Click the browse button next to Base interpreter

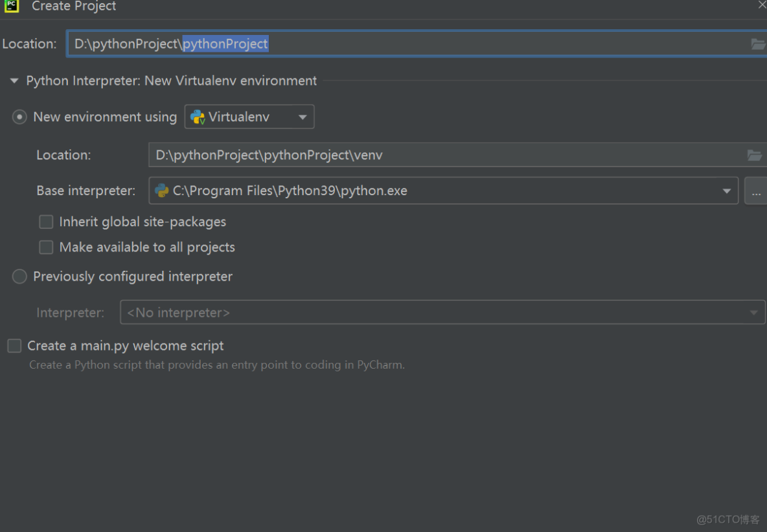(756, 191)
